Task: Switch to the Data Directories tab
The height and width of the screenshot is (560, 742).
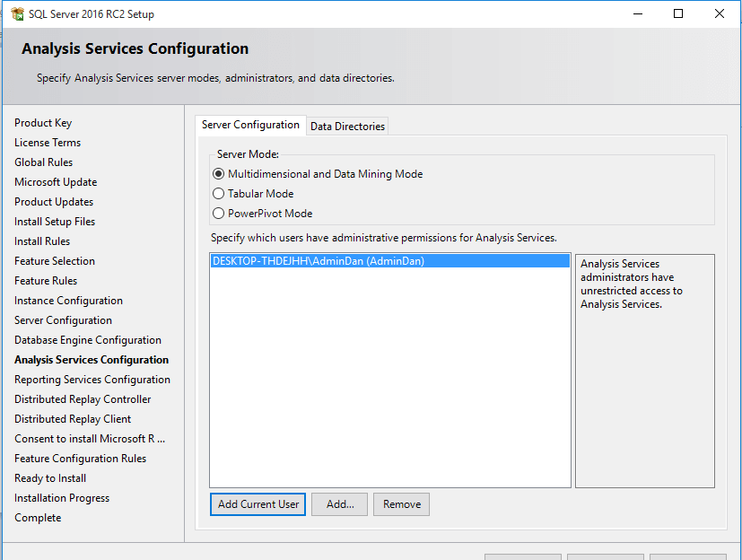Action: [x=347, y=127]
